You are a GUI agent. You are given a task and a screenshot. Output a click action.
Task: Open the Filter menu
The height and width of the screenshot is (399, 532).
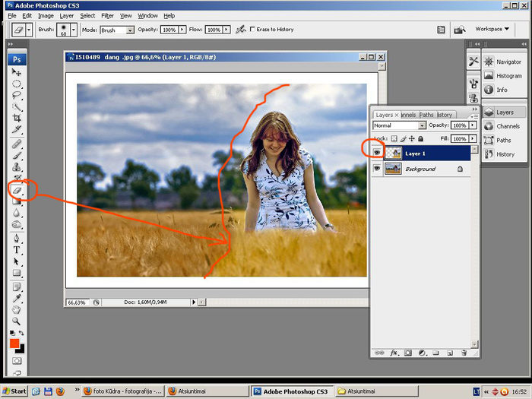coord(107,15)
